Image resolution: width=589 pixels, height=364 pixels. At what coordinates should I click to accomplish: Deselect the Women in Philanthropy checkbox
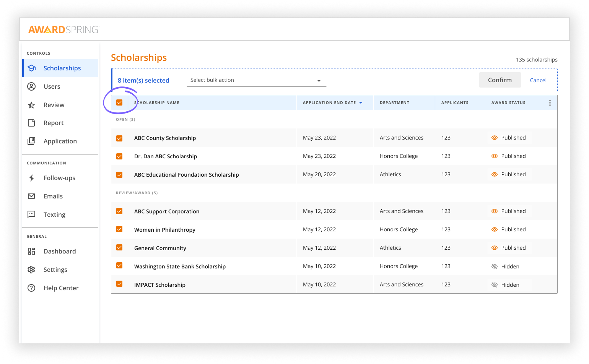(120, 229)
